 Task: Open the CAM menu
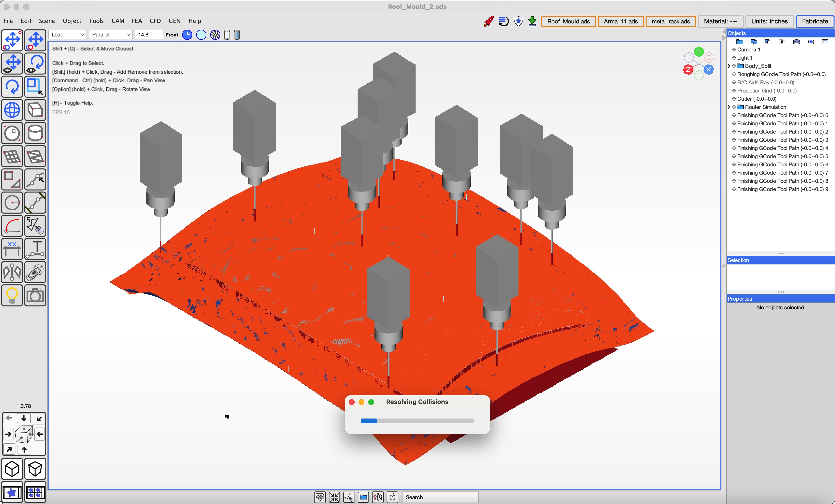pyautogui.click(x=118, y=21)
